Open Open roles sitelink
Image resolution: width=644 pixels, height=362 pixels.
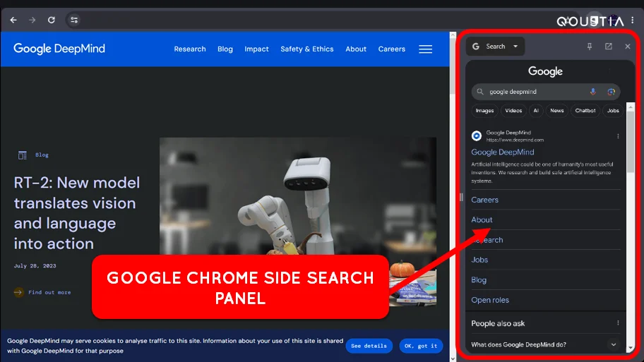pos(489,300)
